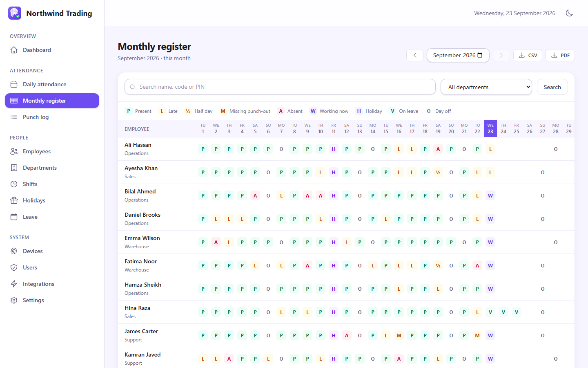Open the Leave calendar icon
588x368 pixels.
pos(14,217)
